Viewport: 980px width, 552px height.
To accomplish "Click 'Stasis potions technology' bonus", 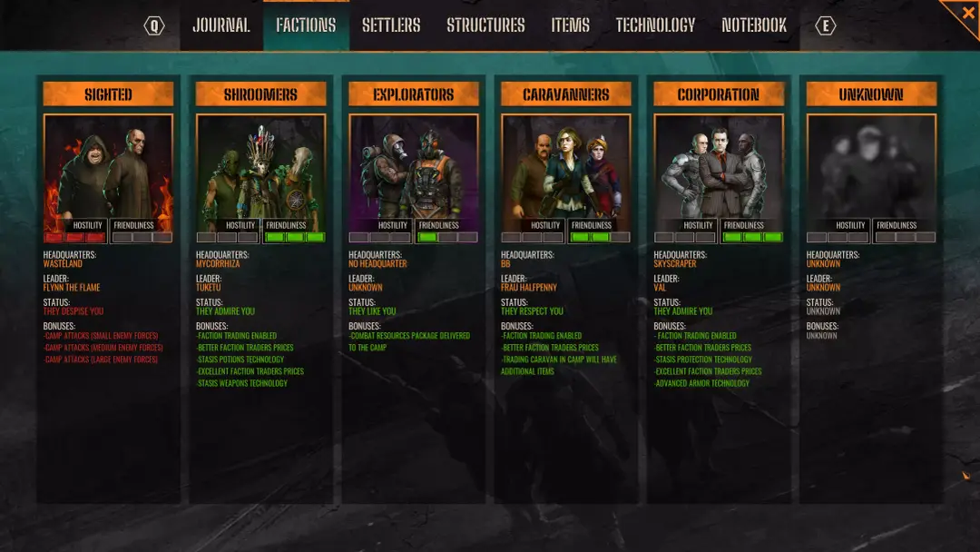I will point(240,360).
